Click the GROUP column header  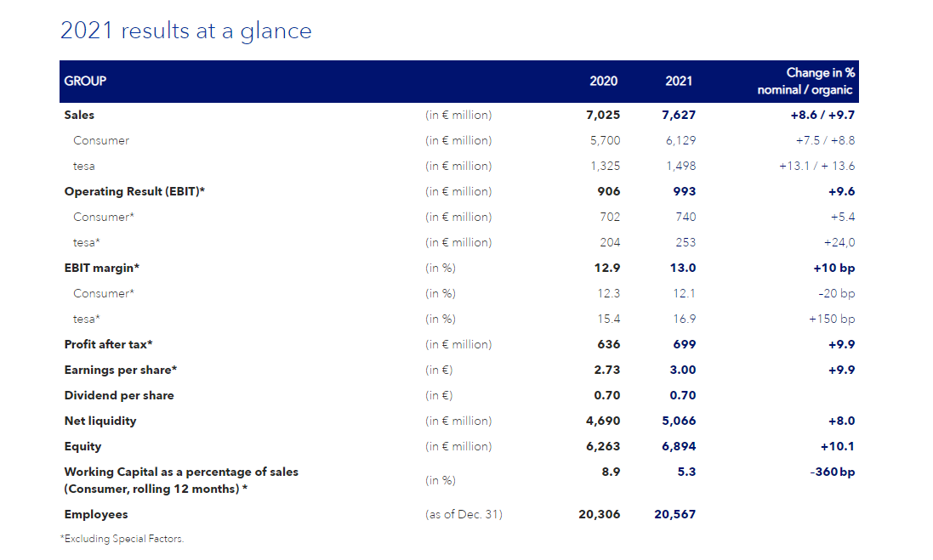(85, 81)
